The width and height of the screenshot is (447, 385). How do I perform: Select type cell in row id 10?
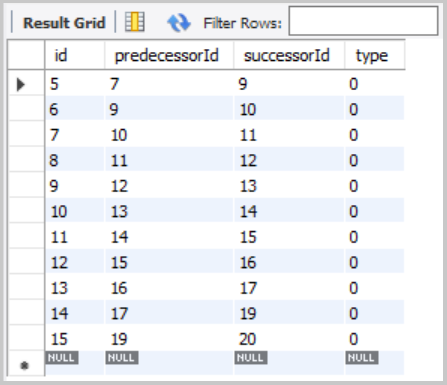coord(375,211)
